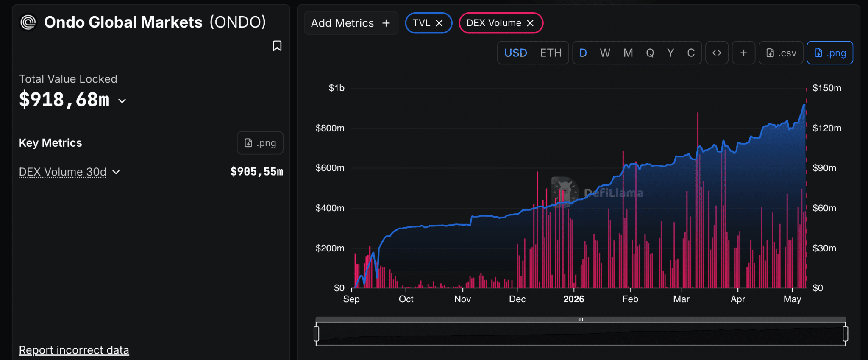Select the yearly (Y) interval
Image resolution: width=868 pixels, height=360 pixels.
[670, 53]
